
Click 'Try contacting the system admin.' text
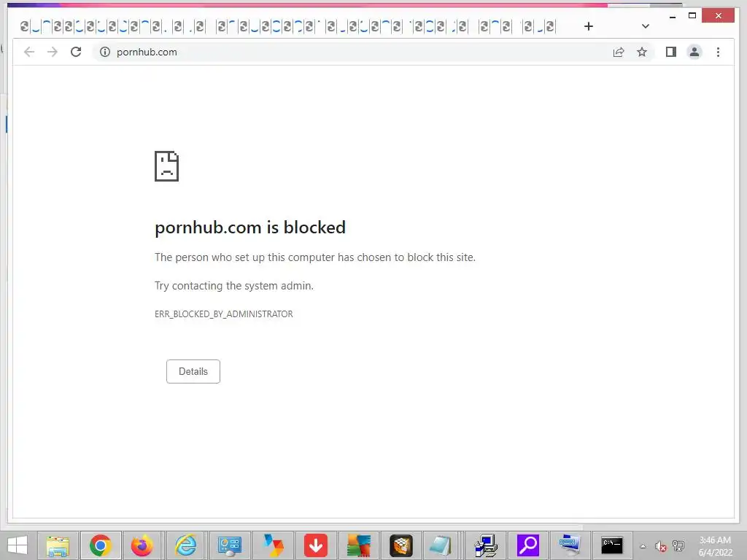234,286
